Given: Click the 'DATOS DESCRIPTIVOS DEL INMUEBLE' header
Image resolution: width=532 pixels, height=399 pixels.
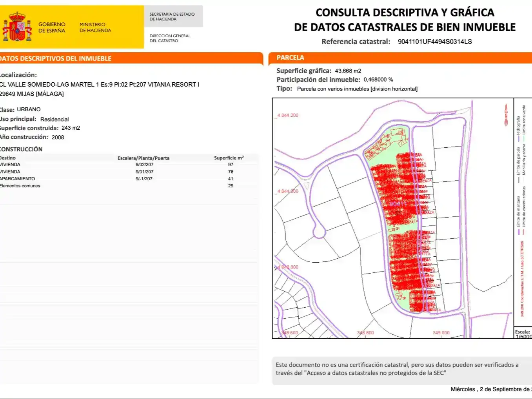Looking at the screenshot, I should pyautogui.click(x=56, y=58).
